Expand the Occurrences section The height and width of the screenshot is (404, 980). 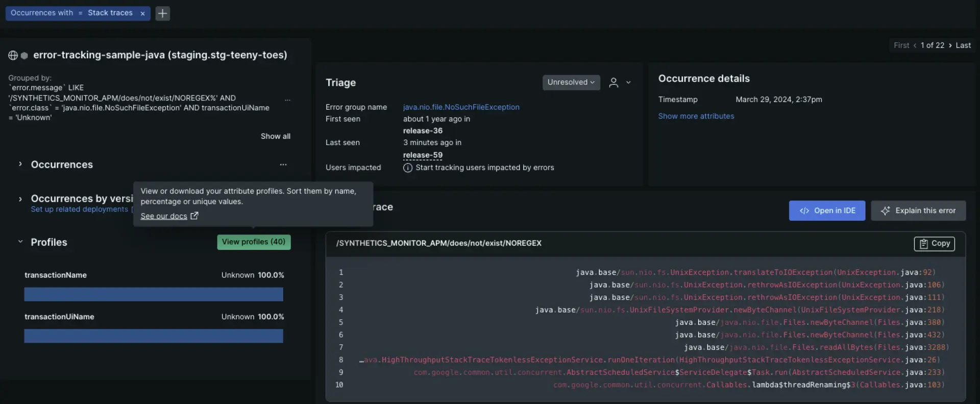point(20,164)
